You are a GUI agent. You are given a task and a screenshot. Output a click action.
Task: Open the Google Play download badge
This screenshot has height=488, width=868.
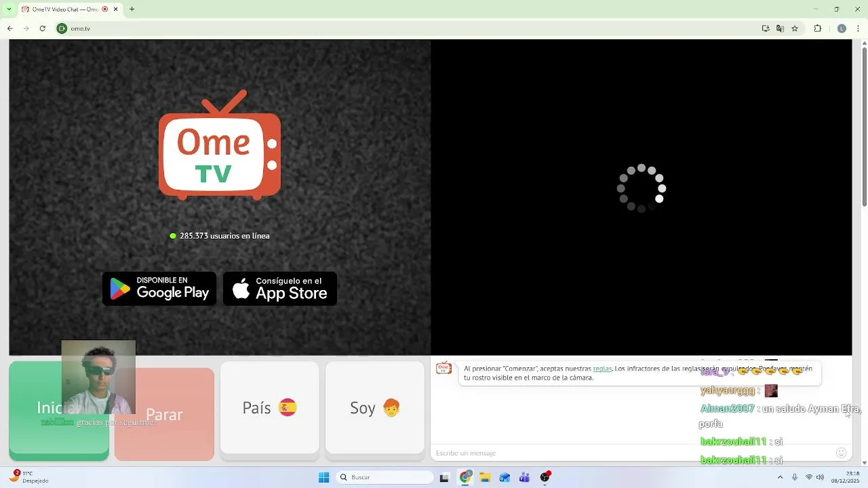[x=159, y=289]
